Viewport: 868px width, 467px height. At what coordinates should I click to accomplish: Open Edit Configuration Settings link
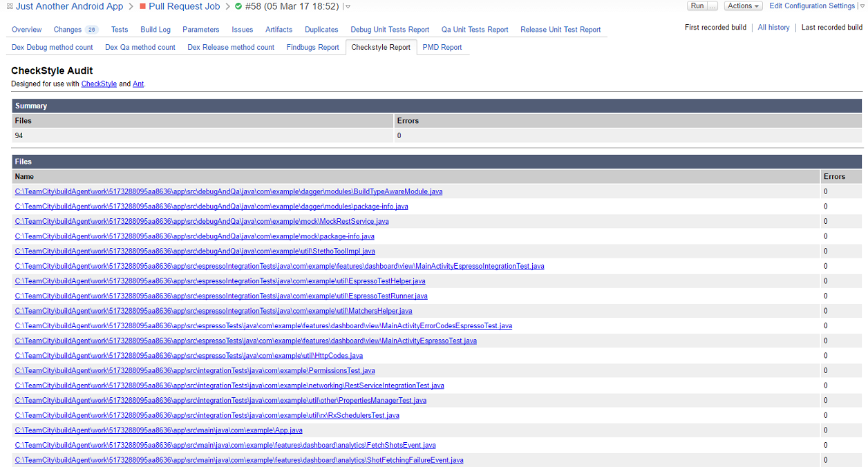[812, 6]
